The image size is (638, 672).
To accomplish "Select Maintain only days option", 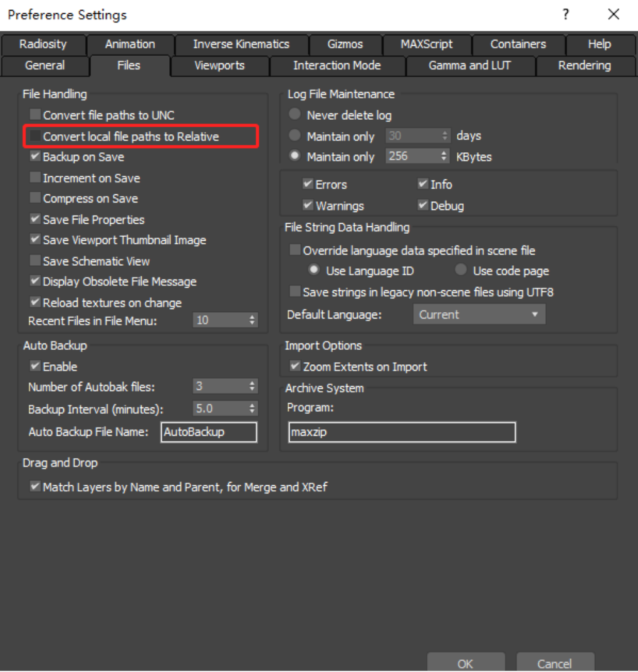I will pos(295,135).
